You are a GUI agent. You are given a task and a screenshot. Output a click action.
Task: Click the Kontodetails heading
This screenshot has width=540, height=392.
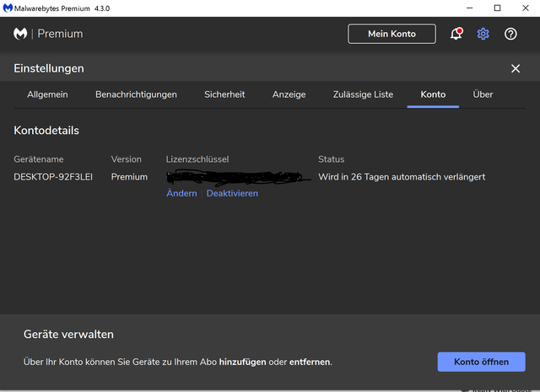pos(46,131)
